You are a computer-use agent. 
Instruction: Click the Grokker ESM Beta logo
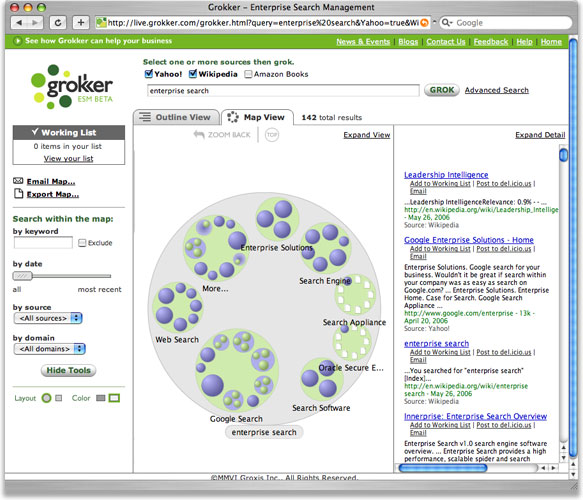tap(71, 86)
